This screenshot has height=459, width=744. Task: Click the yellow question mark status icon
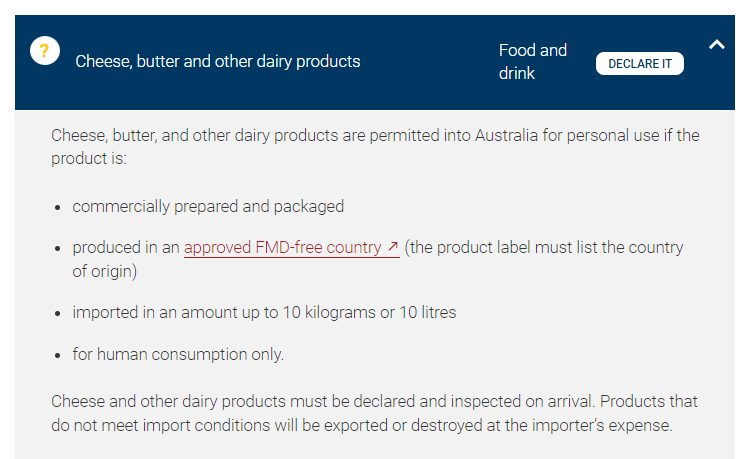[45, 50]
